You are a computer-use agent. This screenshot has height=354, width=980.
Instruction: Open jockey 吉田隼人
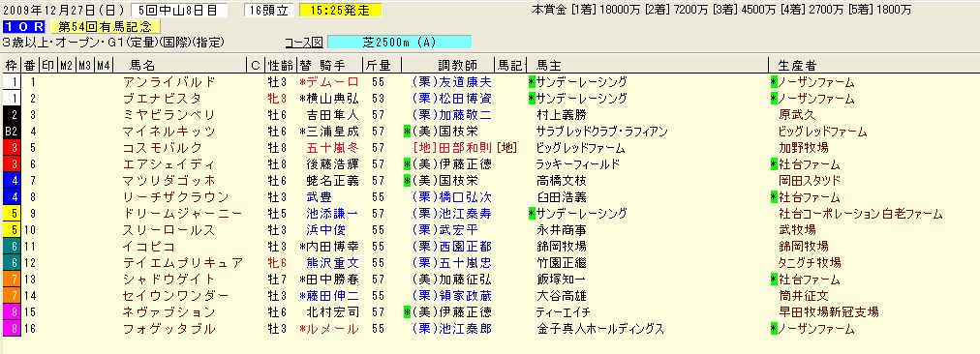(333, 115)
